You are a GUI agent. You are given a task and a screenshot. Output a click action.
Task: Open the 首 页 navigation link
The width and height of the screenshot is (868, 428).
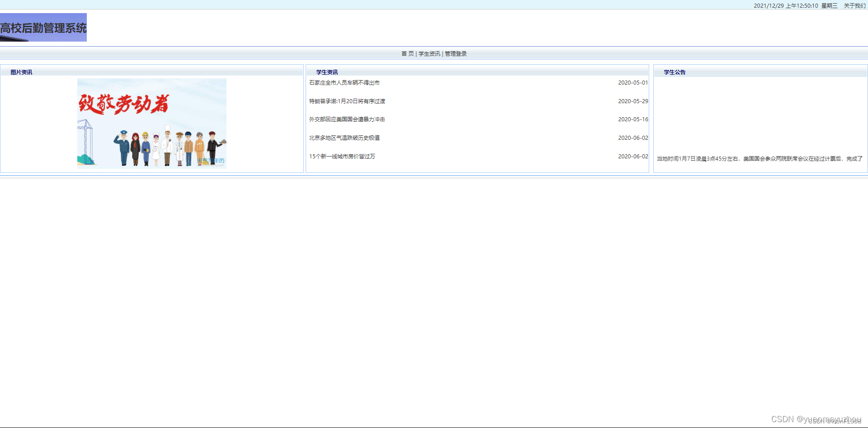click(x=407, y=54)
